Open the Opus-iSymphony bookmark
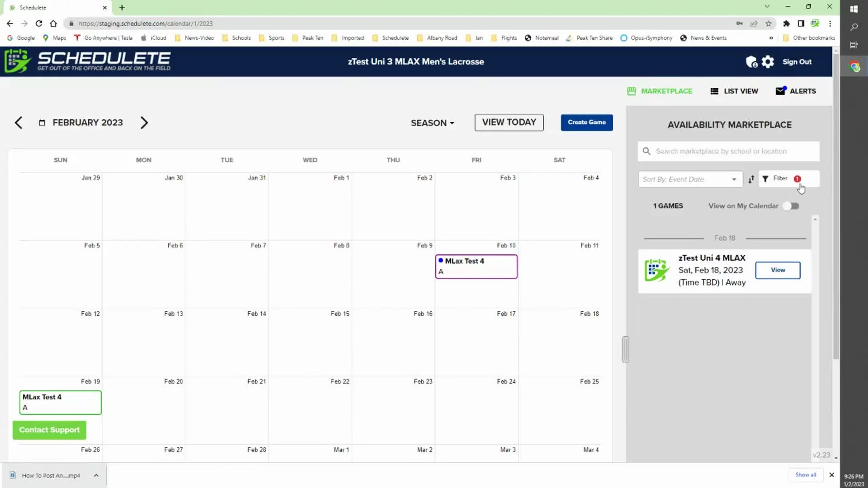The width and height of the screenshot is (868, 488). point(646,38)
